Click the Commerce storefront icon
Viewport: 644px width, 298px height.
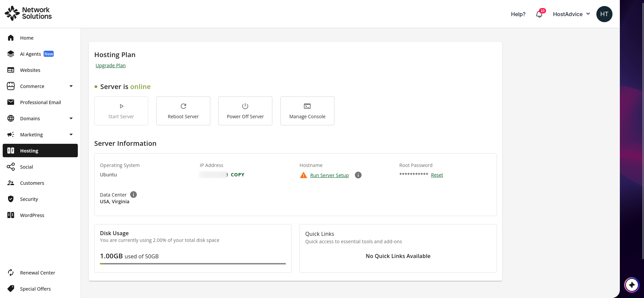[x=11, y=86]
